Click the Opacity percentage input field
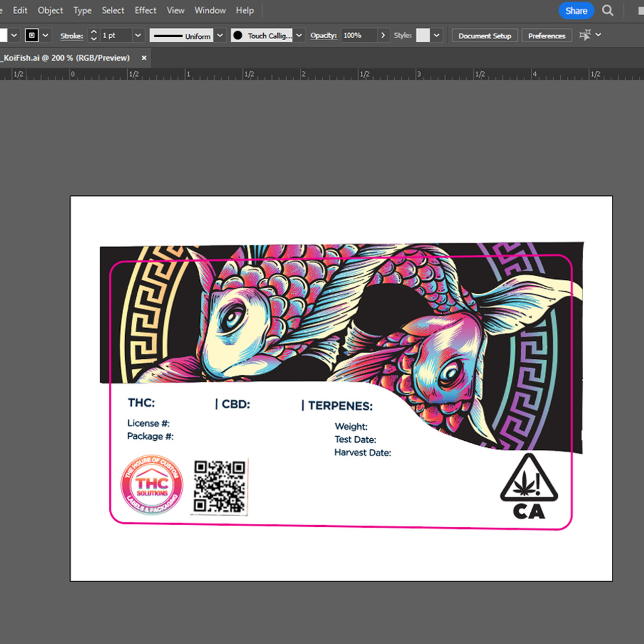Screen dimensions: 644x644 click(x=358, y=35)
